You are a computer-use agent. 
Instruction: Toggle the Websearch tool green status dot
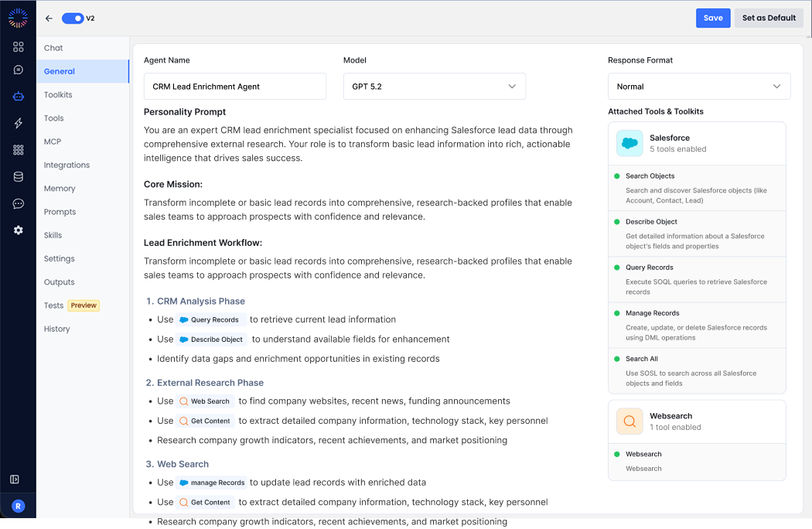tap(617, 454)
